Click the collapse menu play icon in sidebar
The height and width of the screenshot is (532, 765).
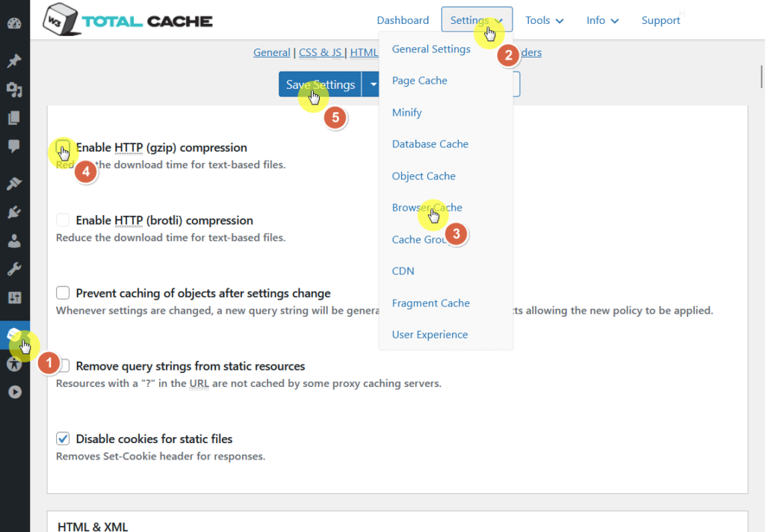point(15,392)
